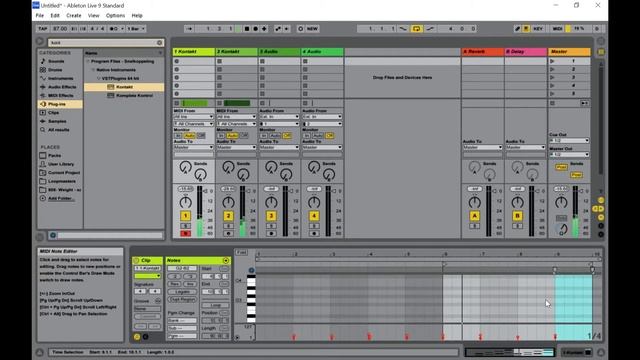Toggle Follow playback arrow button
The height and width of the screenshot is (360, 640).
[189, 29]
